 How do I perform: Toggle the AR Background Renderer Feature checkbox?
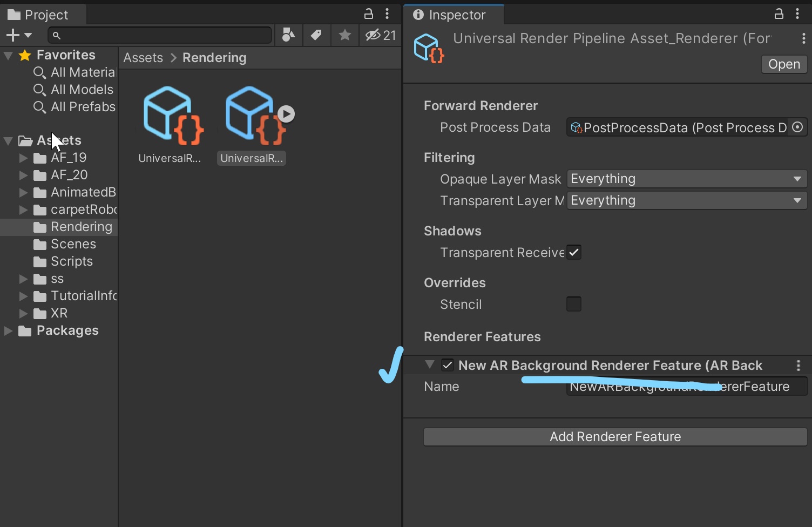[x=448, y=366]
